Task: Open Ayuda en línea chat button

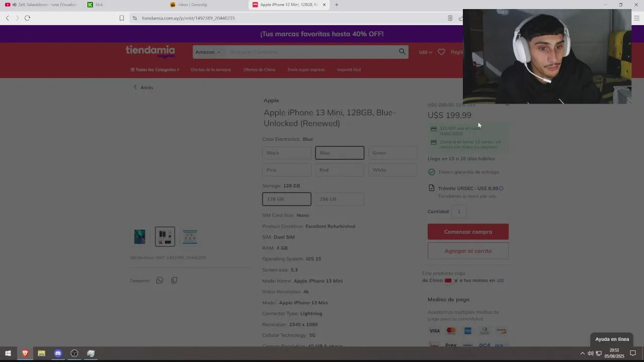Action: (612, 339)
